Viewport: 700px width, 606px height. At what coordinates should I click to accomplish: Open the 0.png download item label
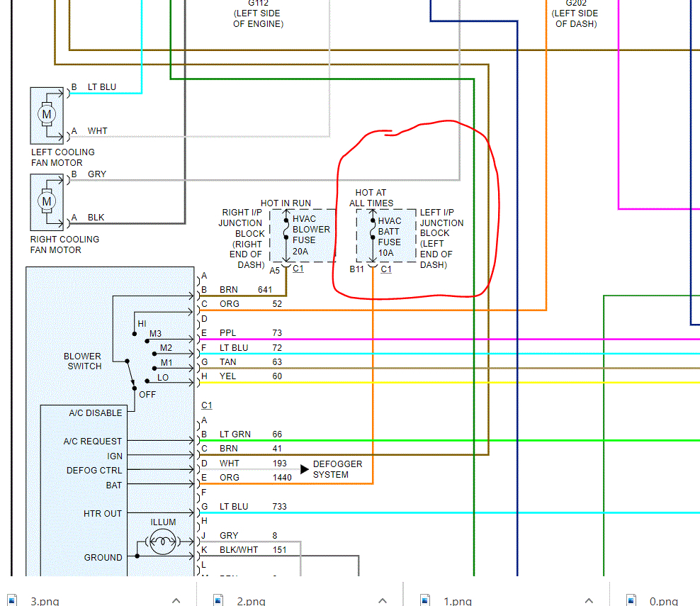664,601
